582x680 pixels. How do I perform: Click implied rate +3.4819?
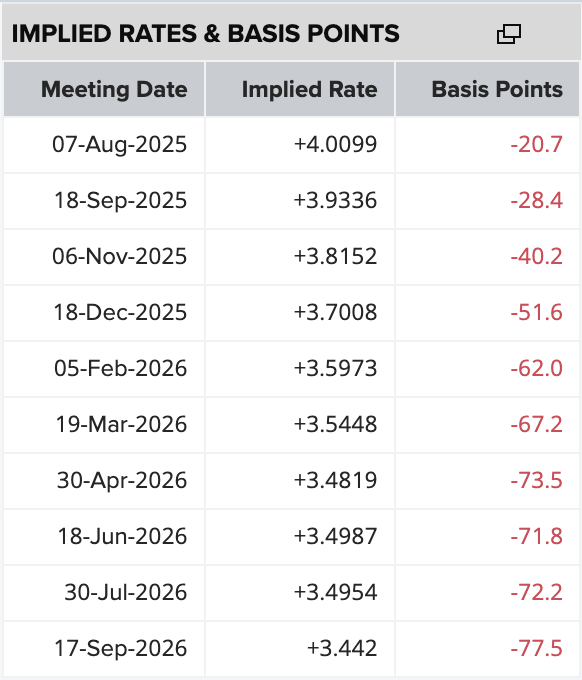(x=335, y=480)
